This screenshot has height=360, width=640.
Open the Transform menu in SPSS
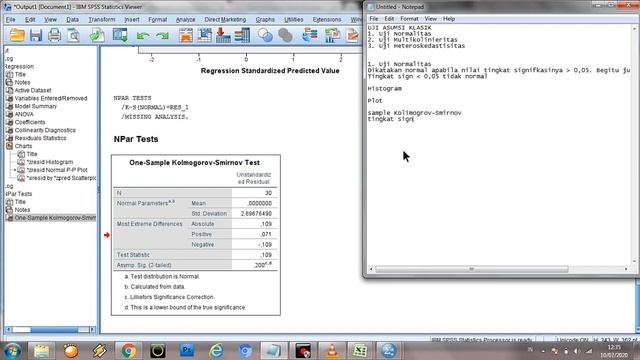click(x=102, y=20)
